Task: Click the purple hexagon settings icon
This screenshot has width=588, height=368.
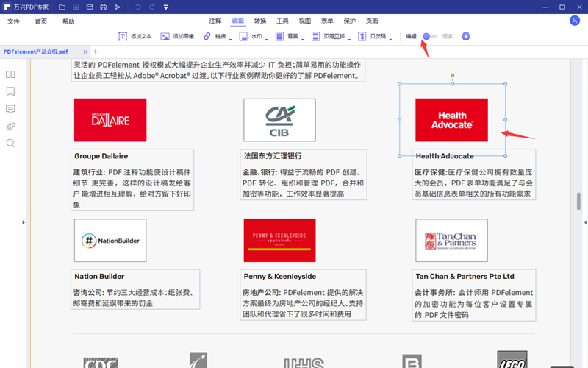Action: (x=465, y=36)
